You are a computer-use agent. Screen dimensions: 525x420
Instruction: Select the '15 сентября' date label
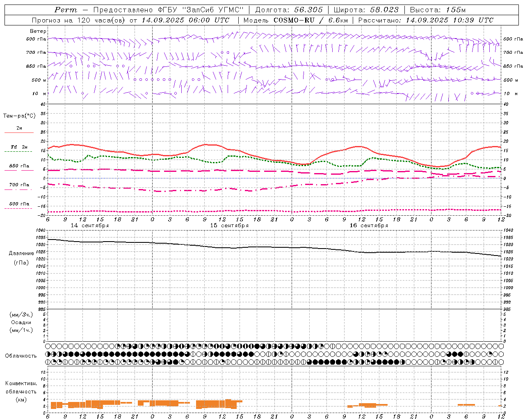point(229,226)
